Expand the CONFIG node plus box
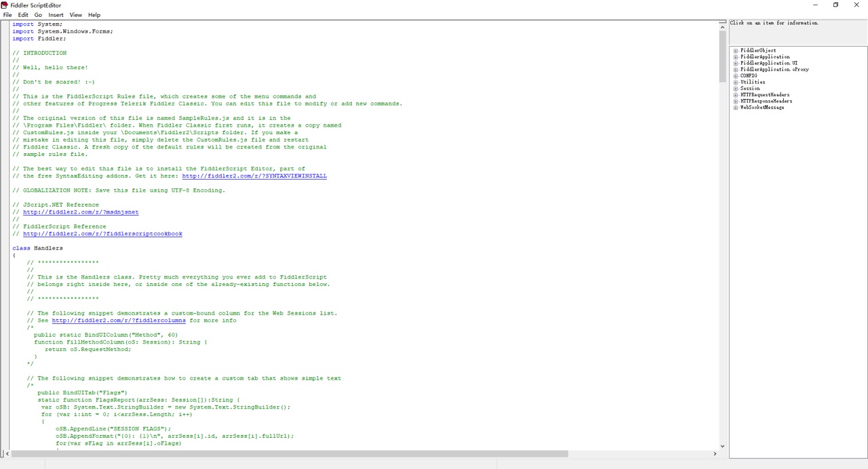 click(736, 76)
